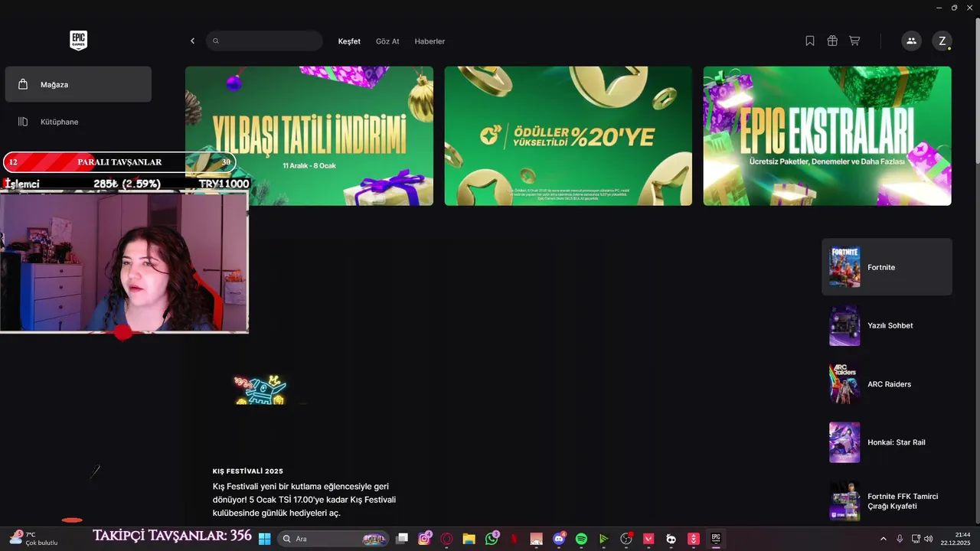Select ARC Raiders in the carousel list
The image size is (980, 551).
tap(887, 384)
